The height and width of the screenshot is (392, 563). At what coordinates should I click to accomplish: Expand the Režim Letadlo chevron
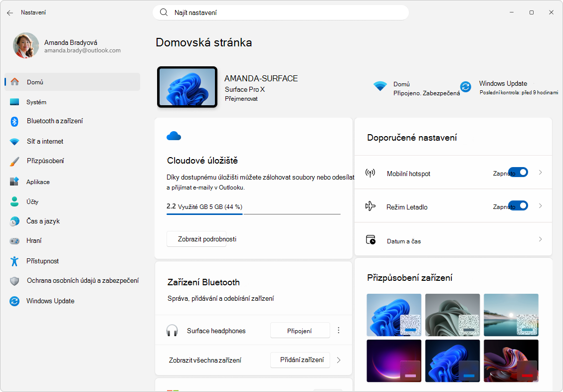pyautogui.click(x=541, y=205)
